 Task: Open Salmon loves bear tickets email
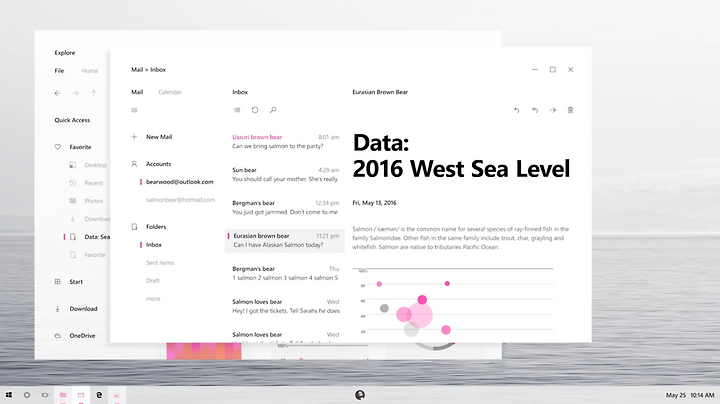click(285, 307)
